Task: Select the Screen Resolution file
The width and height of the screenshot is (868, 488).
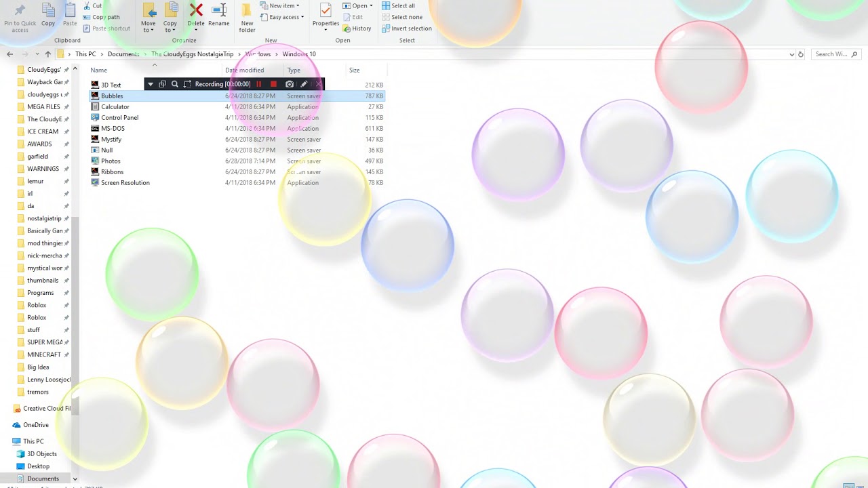Action: pos(237,183)
